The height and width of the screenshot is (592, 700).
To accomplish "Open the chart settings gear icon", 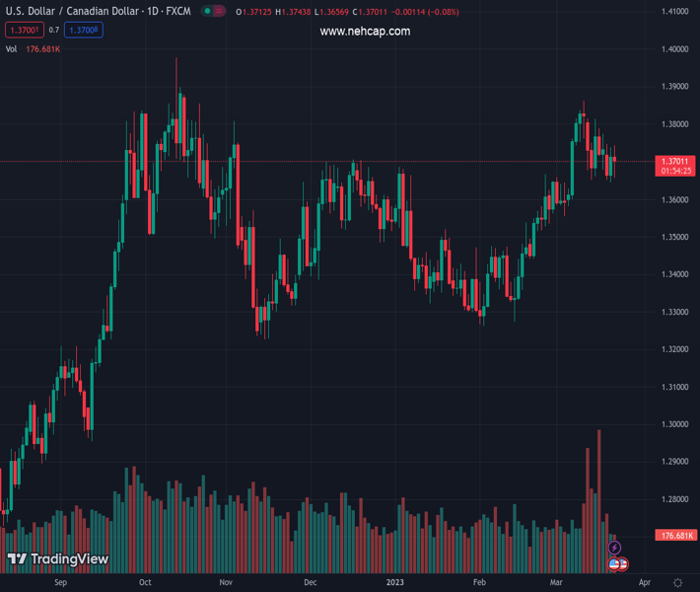I will click(677, 582).
